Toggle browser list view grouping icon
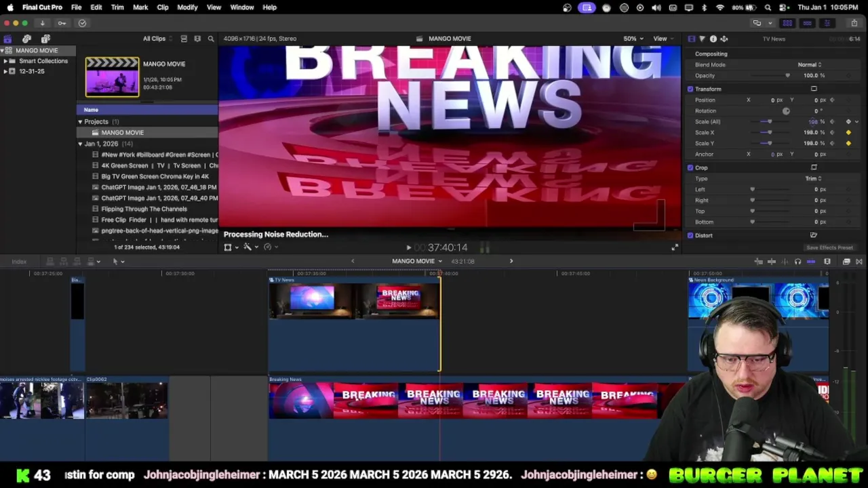This screenshot has width=868, height=488. point(184,39)
